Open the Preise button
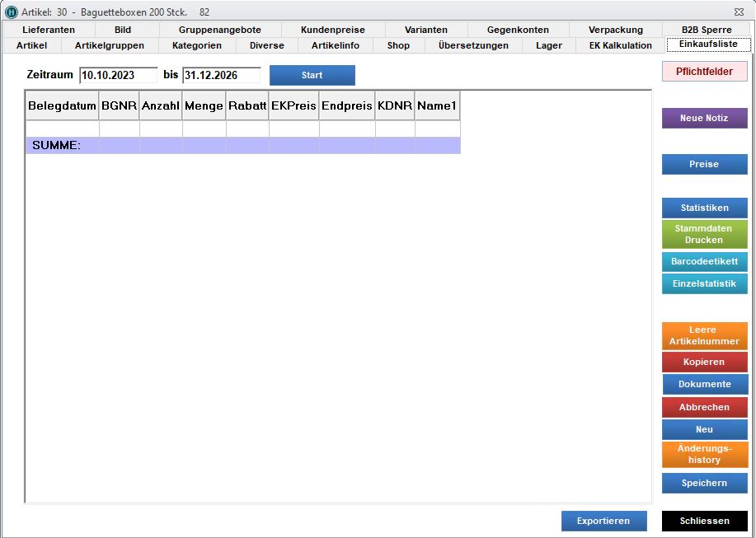This screenshot has height=538, width=756. point(704,164)
